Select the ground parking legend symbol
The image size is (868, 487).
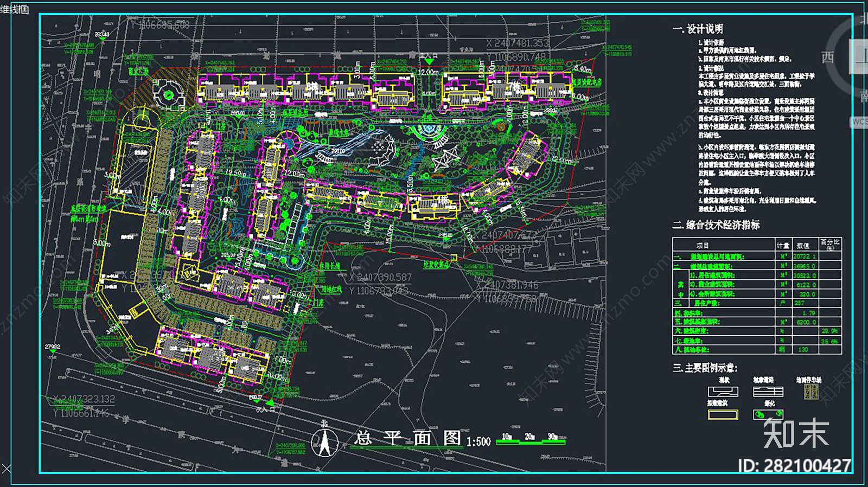click(x=810, y=392)
